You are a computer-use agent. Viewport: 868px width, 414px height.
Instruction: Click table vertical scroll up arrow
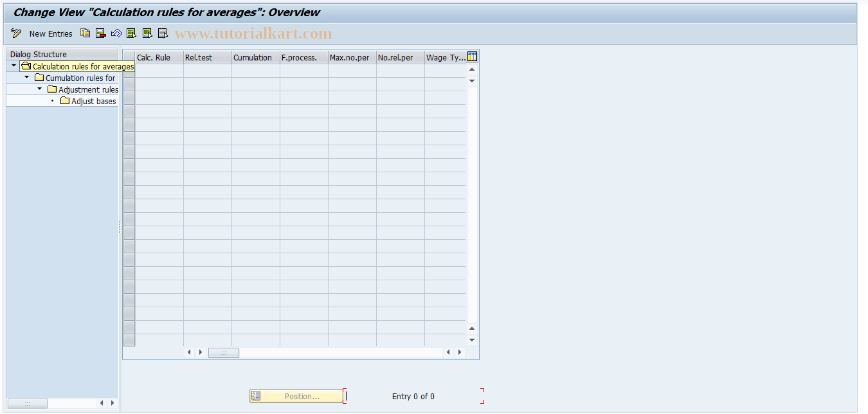(x=472, y=69)
